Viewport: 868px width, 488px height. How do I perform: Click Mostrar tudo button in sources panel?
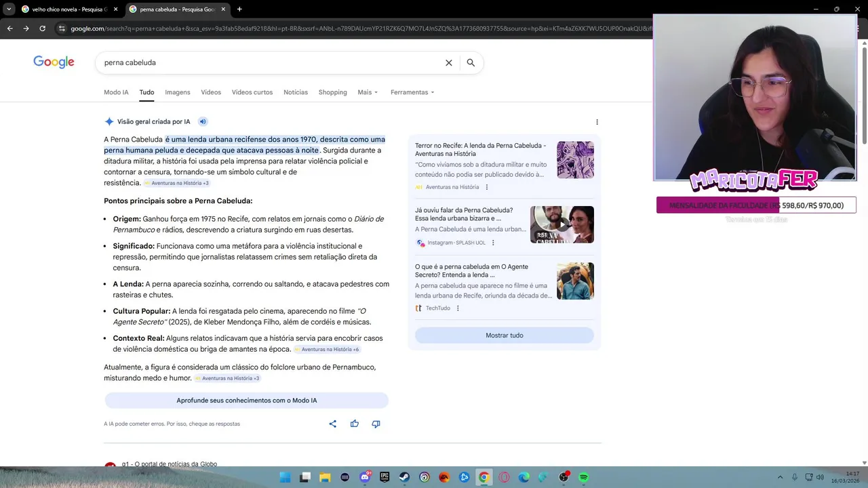click(x=505, y=335)
